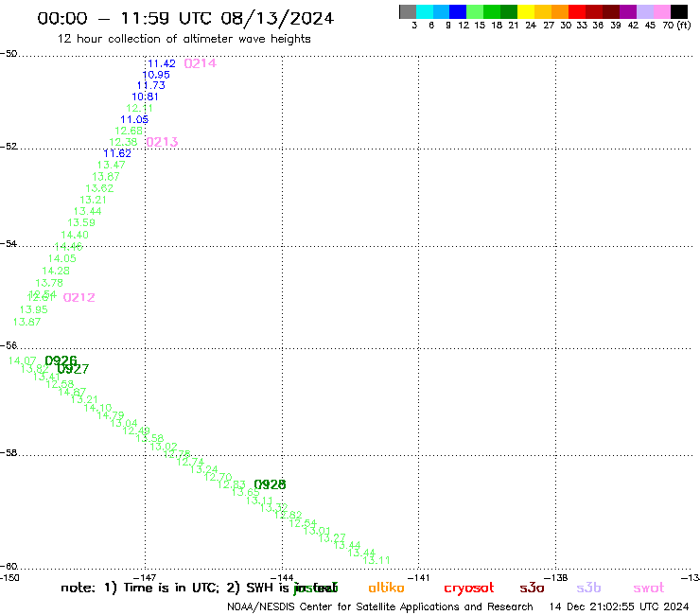The width and height of the screenshot is (700, 615).
Task: Click the pink 0212 swot time label
Action: click(79, 297)
